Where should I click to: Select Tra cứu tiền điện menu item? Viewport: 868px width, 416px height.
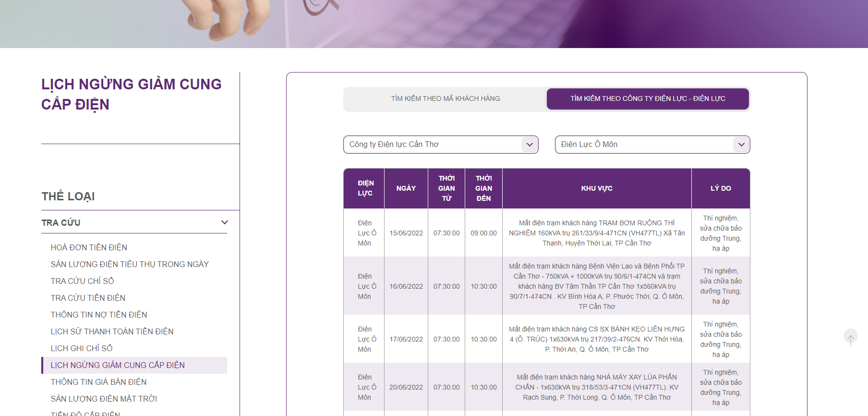tap(88, 298)
